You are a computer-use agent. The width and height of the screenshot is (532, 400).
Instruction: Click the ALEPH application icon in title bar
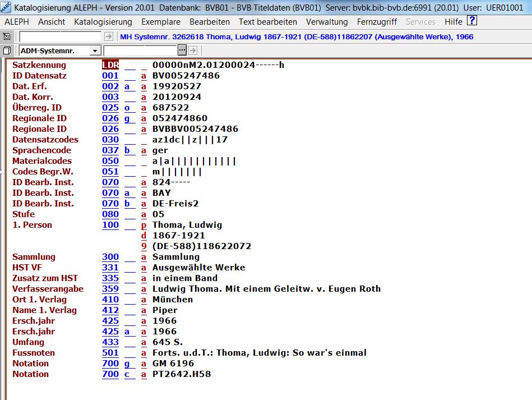tap(6, 7)
